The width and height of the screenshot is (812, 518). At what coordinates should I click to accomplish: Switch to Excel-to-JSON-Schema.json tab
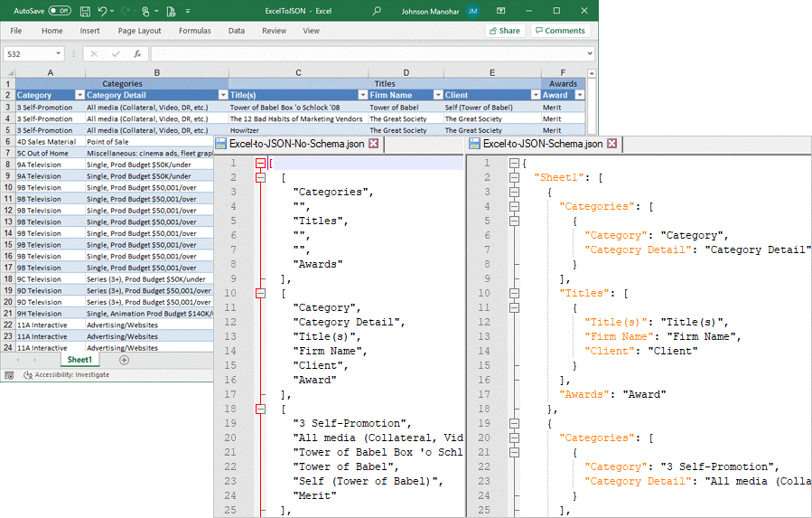(x=542, y=144)
